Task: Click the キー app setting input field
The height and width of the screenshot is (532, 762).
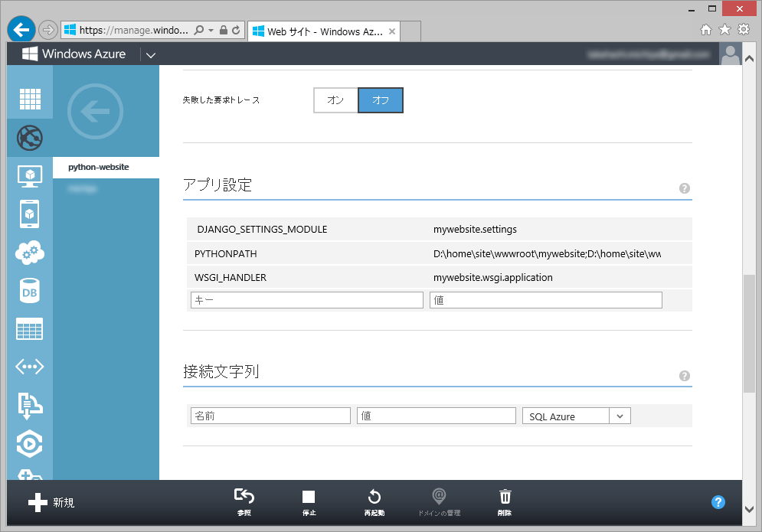Action: (x=306, y=300)
